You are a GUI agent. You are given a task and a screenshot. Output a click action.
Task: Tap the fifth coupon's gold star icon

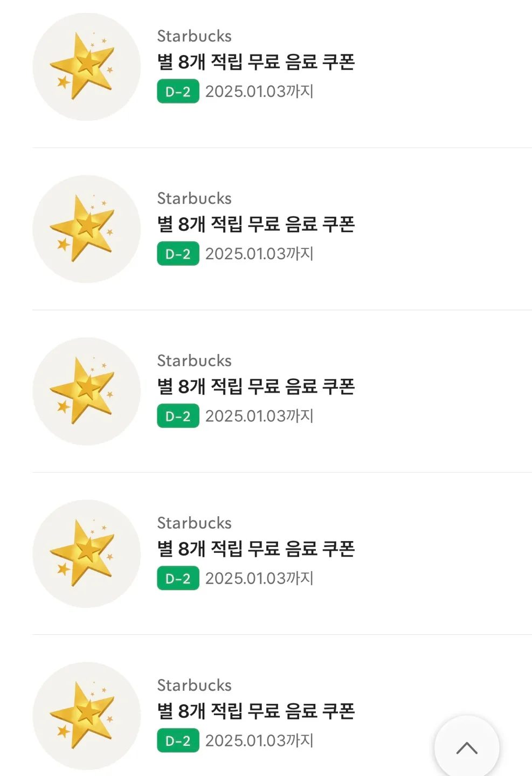click(x=86, y=716)
